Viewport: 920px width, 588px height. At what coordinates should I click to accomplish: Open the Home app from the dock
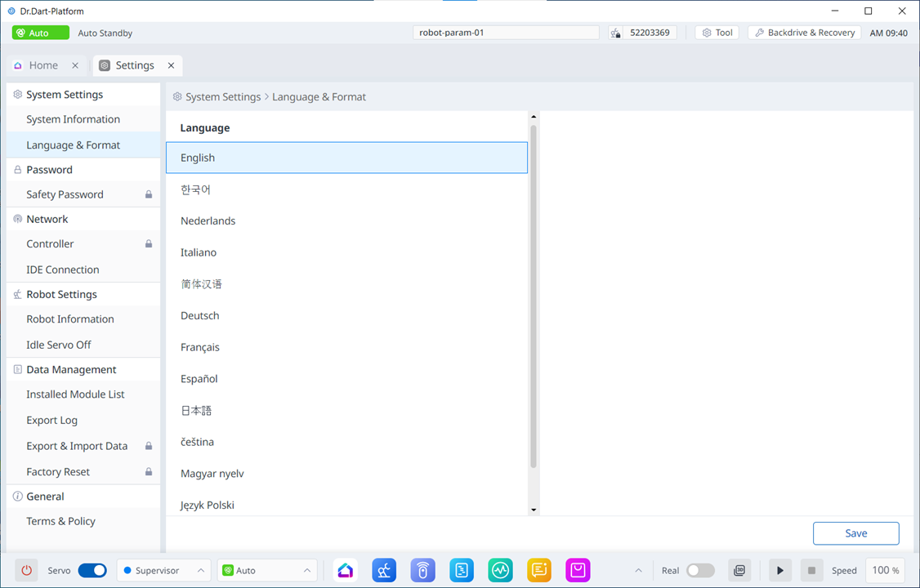pos(345,570)
